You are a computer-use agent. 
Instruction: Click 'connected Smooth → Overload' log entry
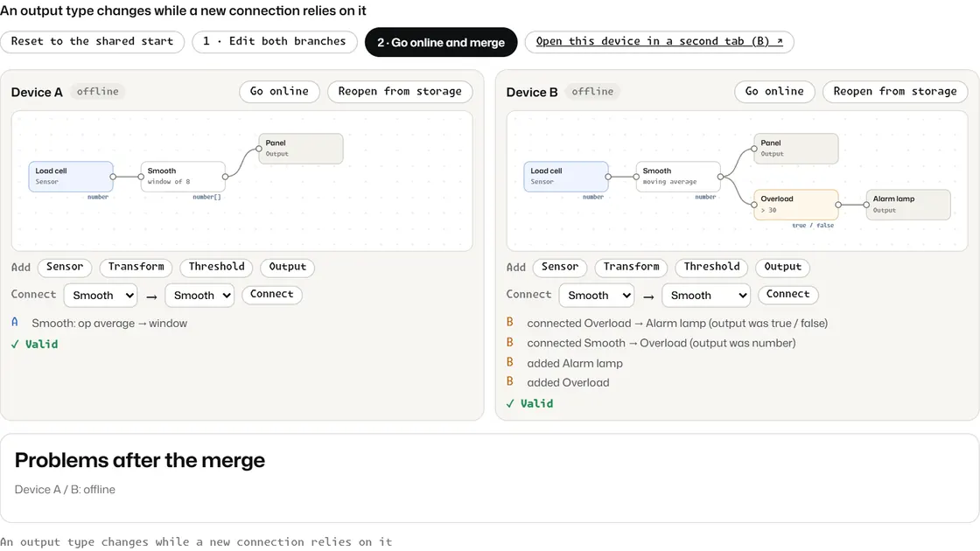(x=661, y=343)
